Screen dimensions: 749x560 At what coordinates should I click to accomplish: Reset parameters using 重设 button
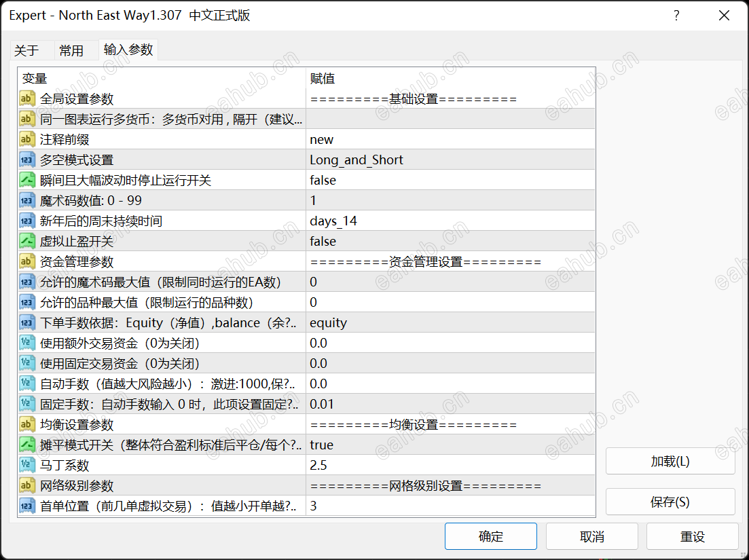click(x=692, y=536)
